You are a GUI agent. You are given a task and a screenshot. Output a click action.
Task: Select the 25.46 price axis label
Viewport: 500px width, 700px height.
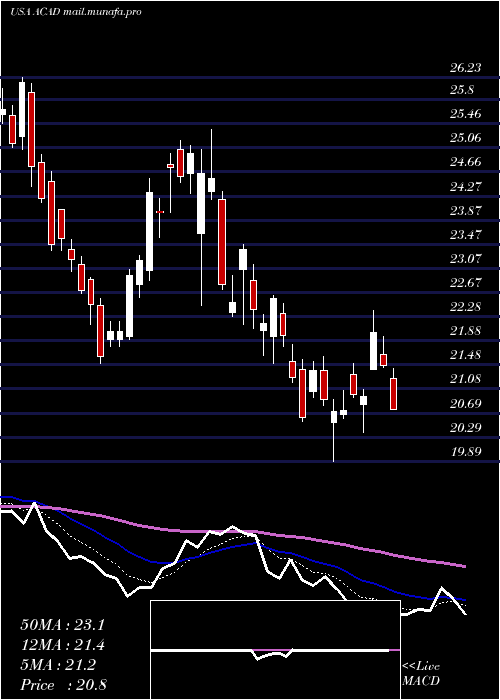pyautogui.click(x=465, y=114)
